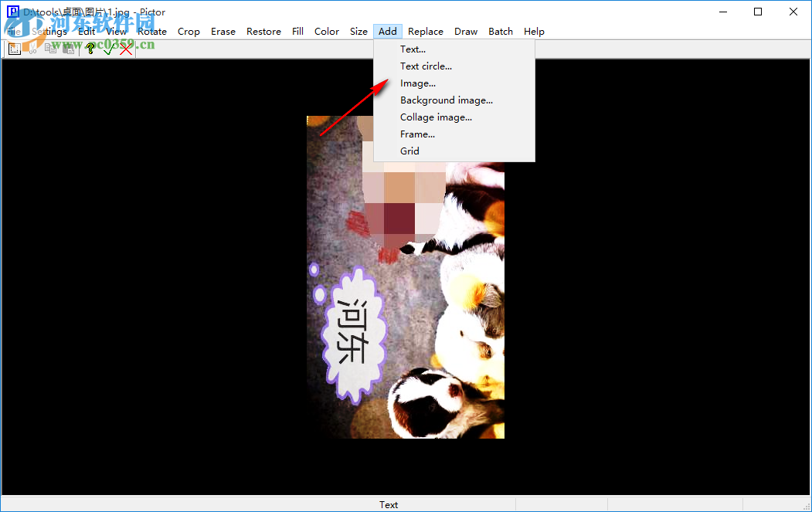This screenshot has width=812, height=512.
Task: Choose Grid from the Add menu
Action: tap(409, 151)
